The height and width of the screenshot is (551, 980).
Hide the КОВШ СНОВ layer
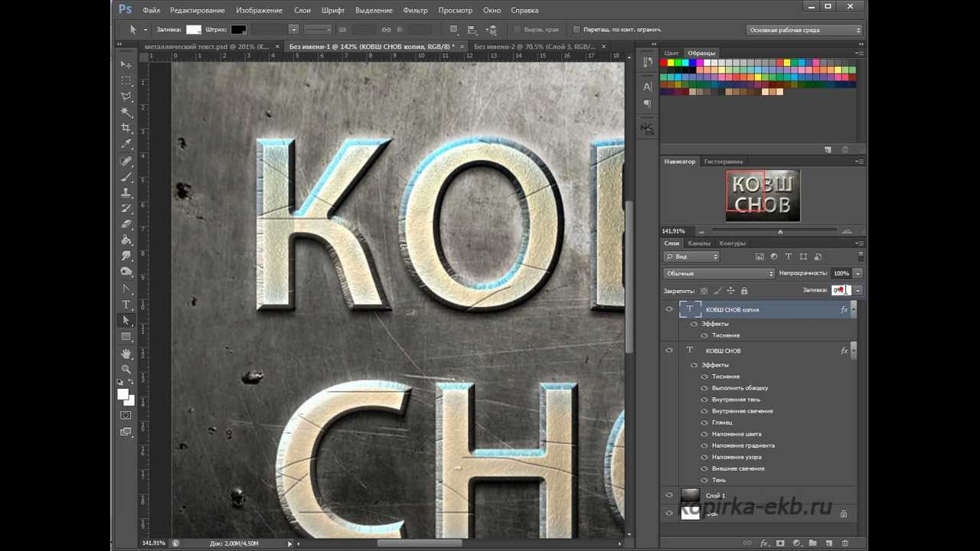coord(669,350)
